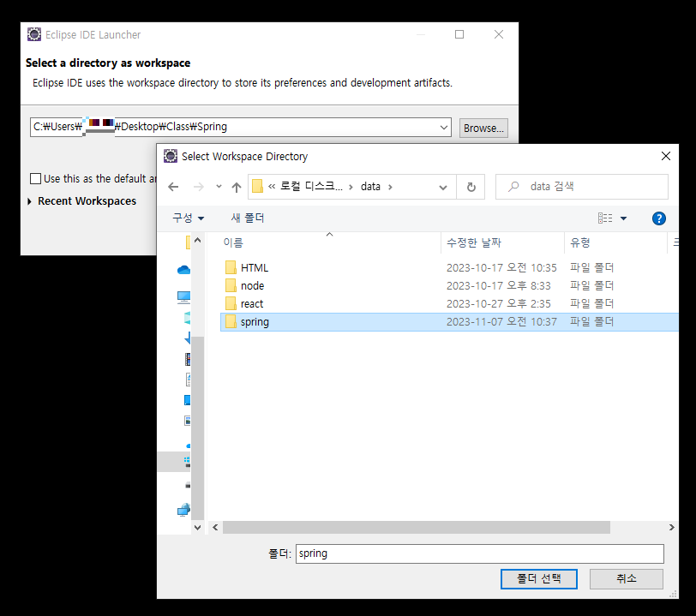This screenshot has width=696, height=616.
Task: Click the OneDrive cloud icon in sidebar
Action: (183, 270)
